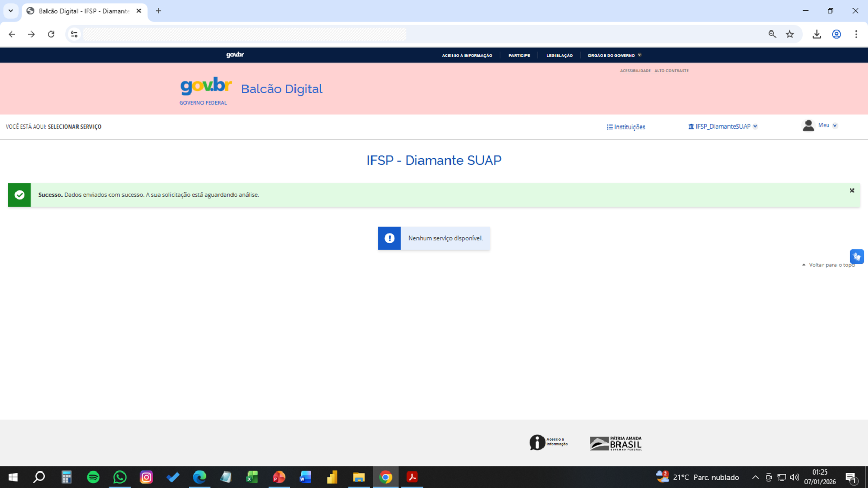Enable Alto Contraste mode

(x=672, y=71)
